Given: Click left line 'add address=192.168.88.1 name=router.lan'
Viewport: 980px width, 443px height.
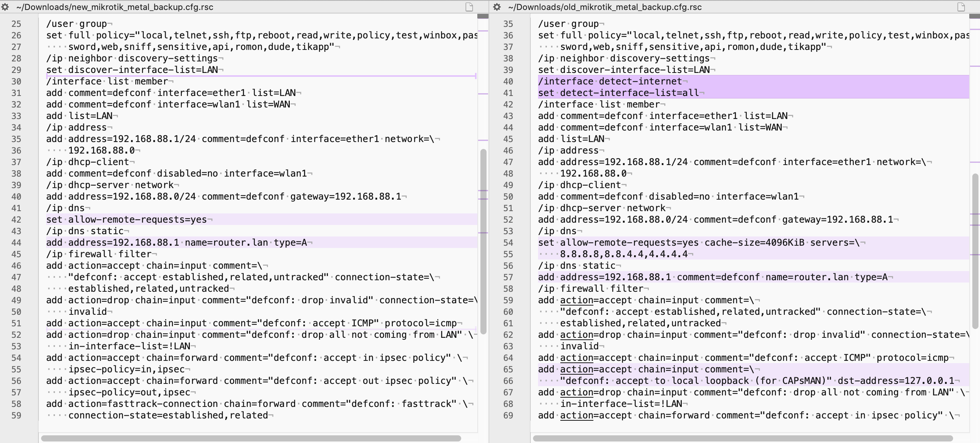Looking at the screenshot, I should tap(177, 243).
